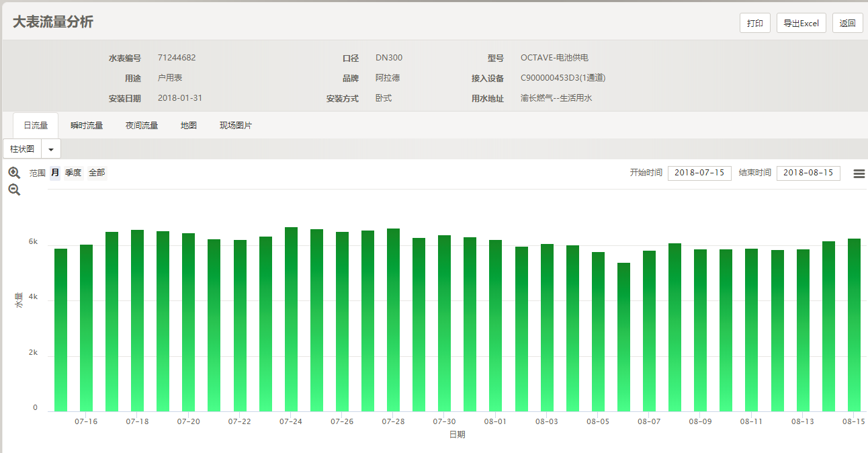Image resolution: width=868 pixels, height=453 pixels.
Task: Click the 2k y-axis label
Action: pos(33,353)
